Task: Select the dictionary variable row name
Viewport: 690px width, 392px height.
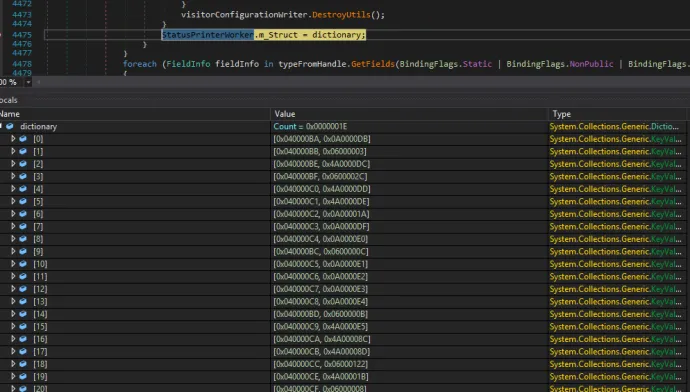Action: click(x=39, y=127)
